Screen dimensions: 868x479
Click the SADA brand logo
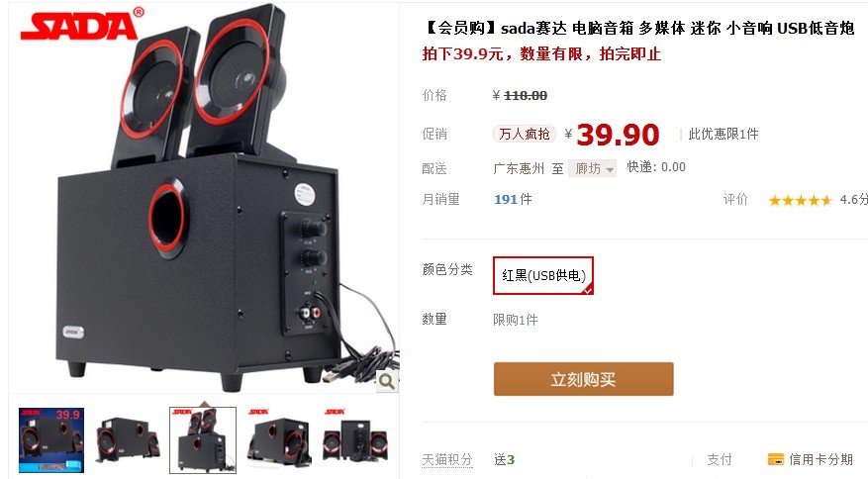[x=82, y=25]
